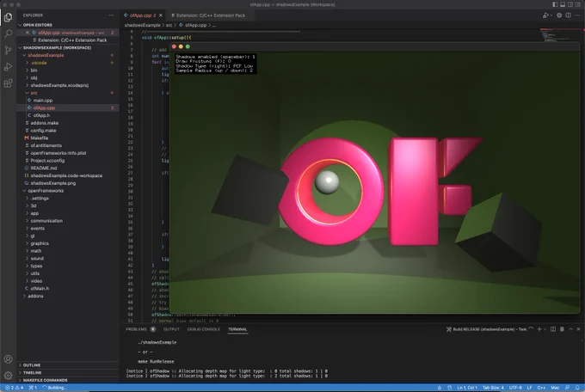Collapse the openFrameworks folder

coord(46,191)
